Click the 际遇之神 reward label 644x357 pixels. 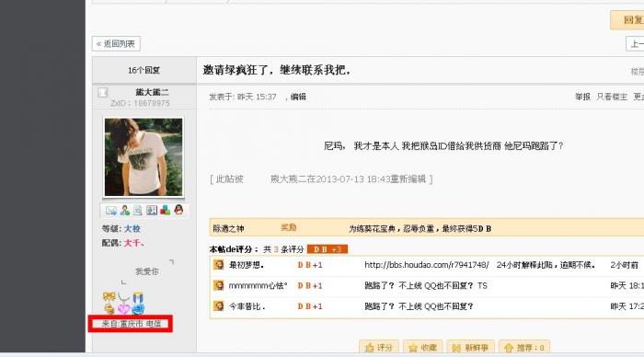pos(228,228)
